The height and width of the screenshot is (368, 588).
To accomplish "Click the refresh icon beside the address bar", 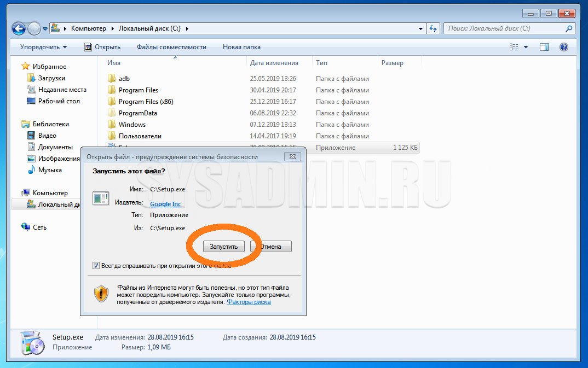I will [433, 28].
